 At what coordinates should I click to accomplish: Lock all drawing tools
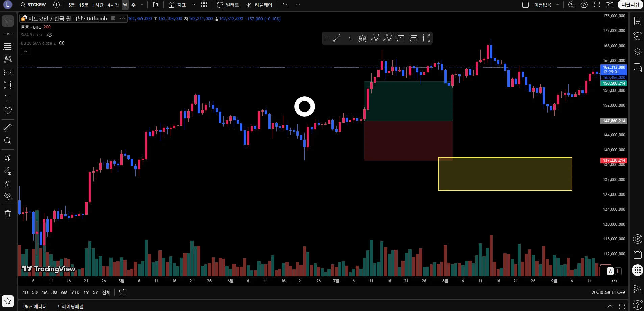[8, 184]
